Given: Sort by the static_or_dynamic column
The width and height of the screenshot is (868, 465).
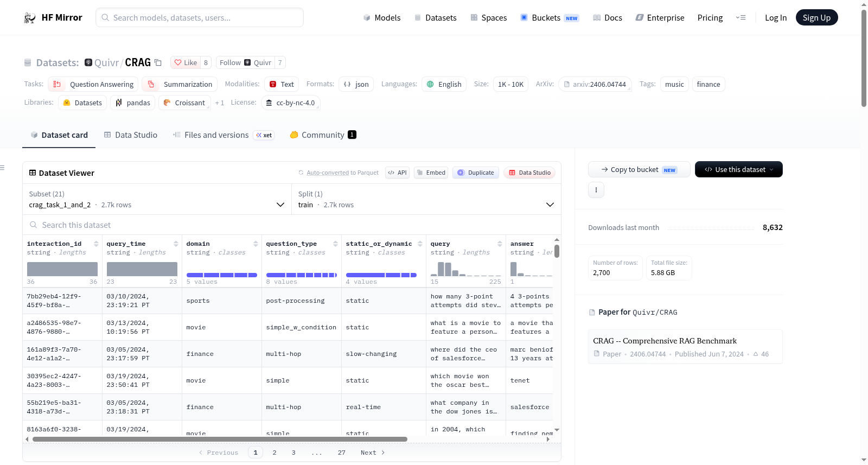Looking at the screenshot, I should coord(420,244).
